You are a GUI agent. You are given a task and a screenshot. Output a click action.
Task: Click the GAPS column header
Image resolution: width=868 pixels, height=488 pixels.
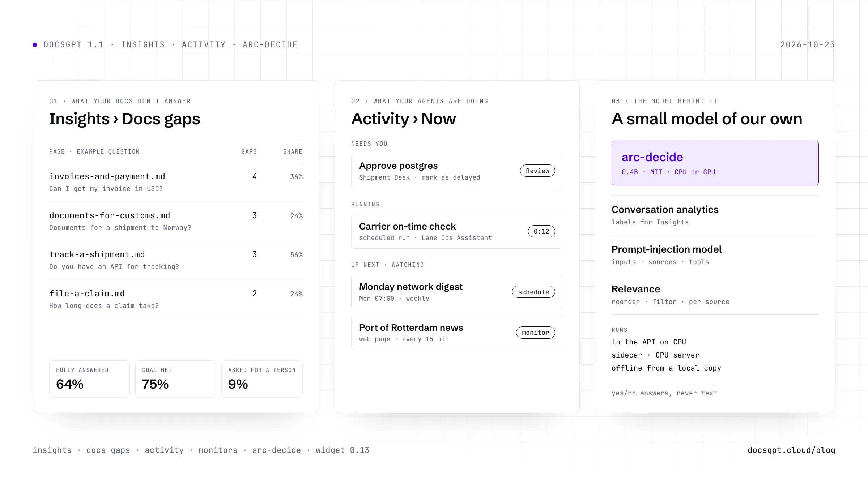pos(249,151)
